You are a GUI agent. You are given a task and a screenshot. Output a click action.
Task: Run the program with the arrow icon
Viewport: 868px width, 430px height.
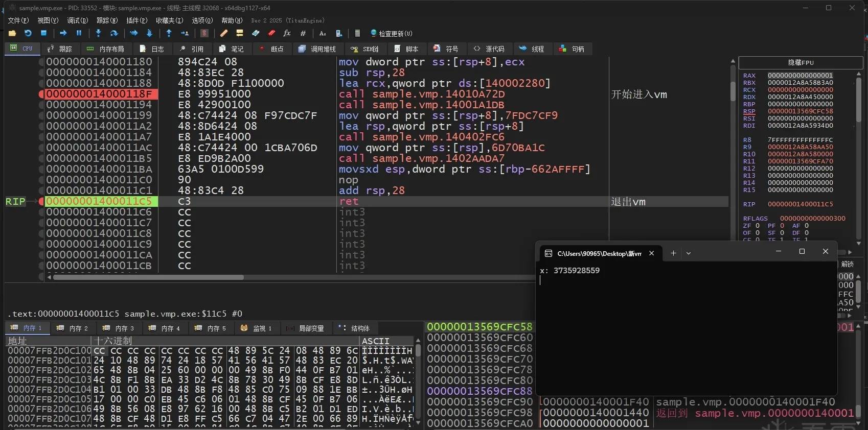(63, 33)
